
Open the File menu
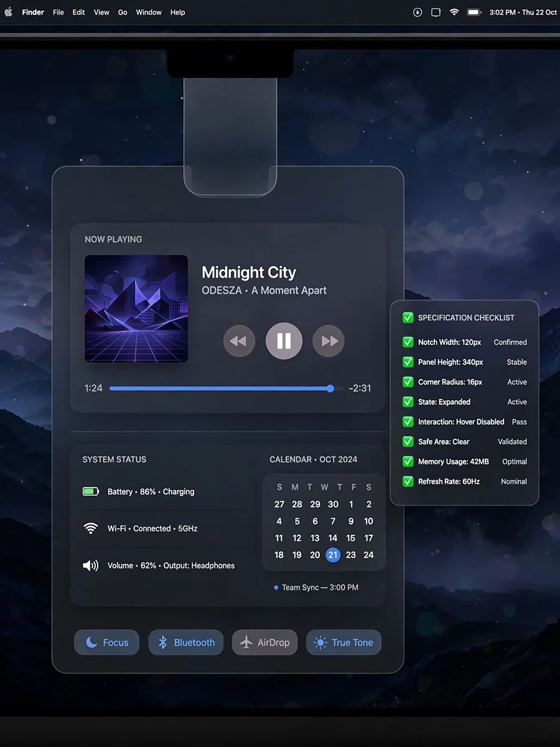coord(58,12)
